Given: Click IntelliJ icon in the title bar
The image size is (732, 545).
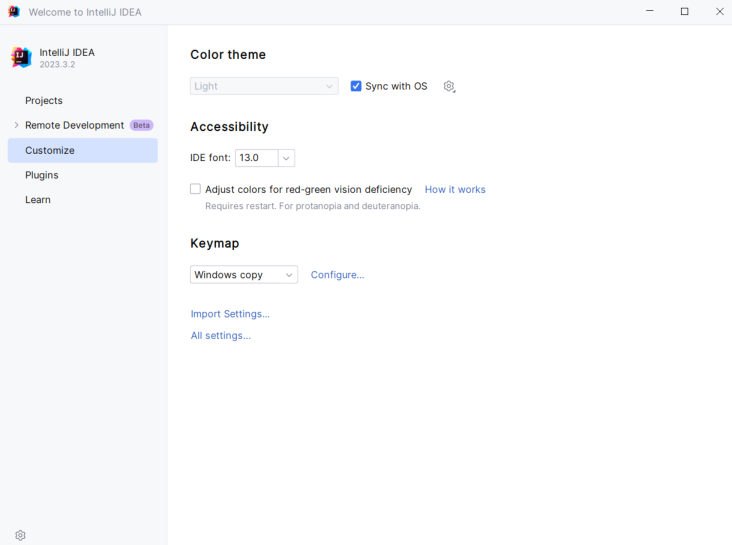Looking at the screenshot, I should [14, 12].
